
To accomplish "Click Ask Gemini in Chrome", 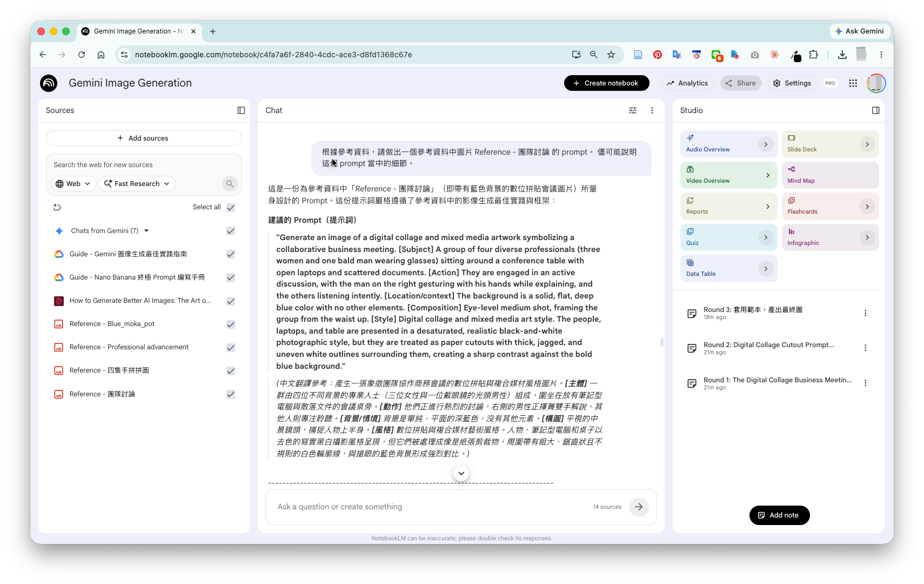I will coord(859,31).
